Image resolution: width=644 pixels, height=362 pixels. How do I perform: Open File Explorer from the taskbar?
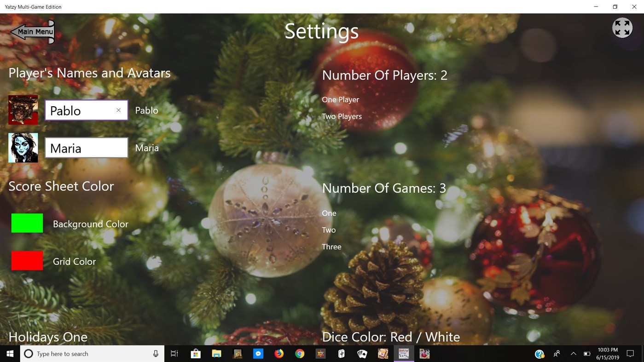click(216, 353)
